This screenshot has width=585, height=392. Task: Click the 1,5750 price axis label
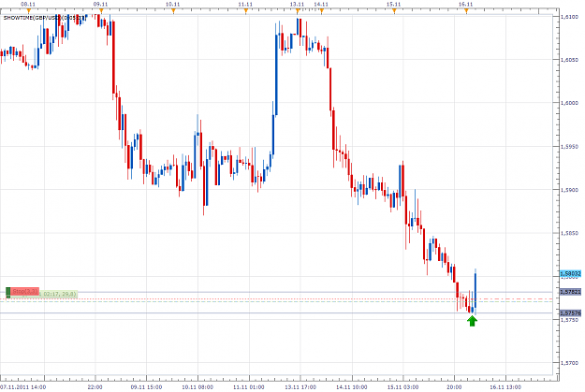pyautogui.click(x=570, y=320)
